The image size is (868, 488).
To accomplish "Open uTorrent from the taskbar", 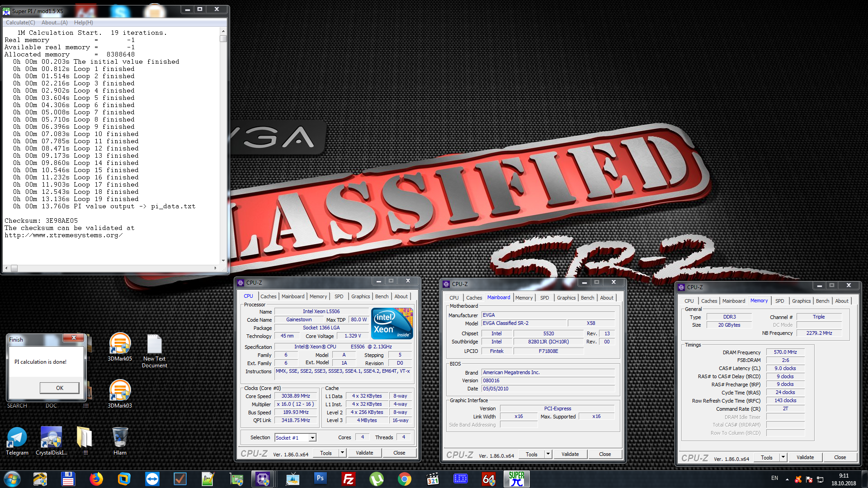I will [377, 479].
